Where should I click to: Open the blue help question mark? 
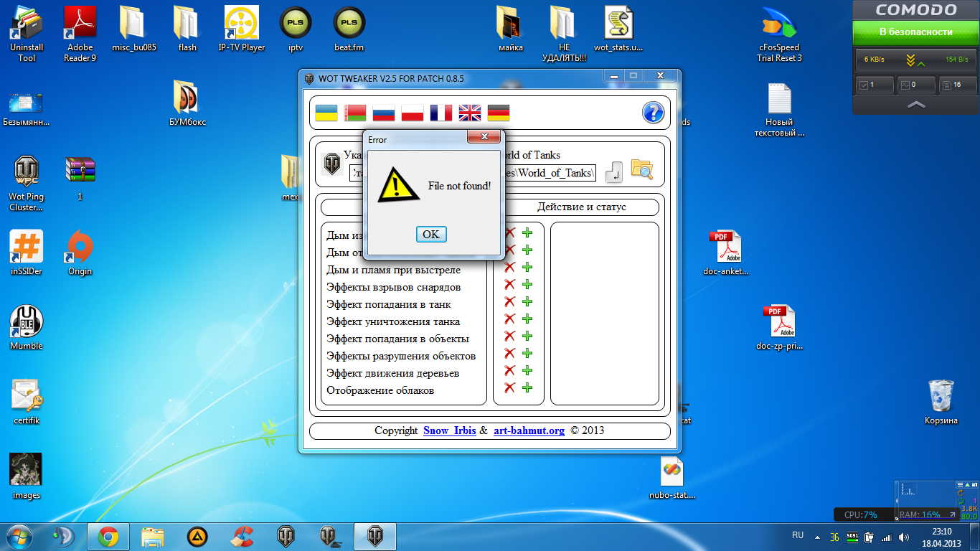pos(653,113)
